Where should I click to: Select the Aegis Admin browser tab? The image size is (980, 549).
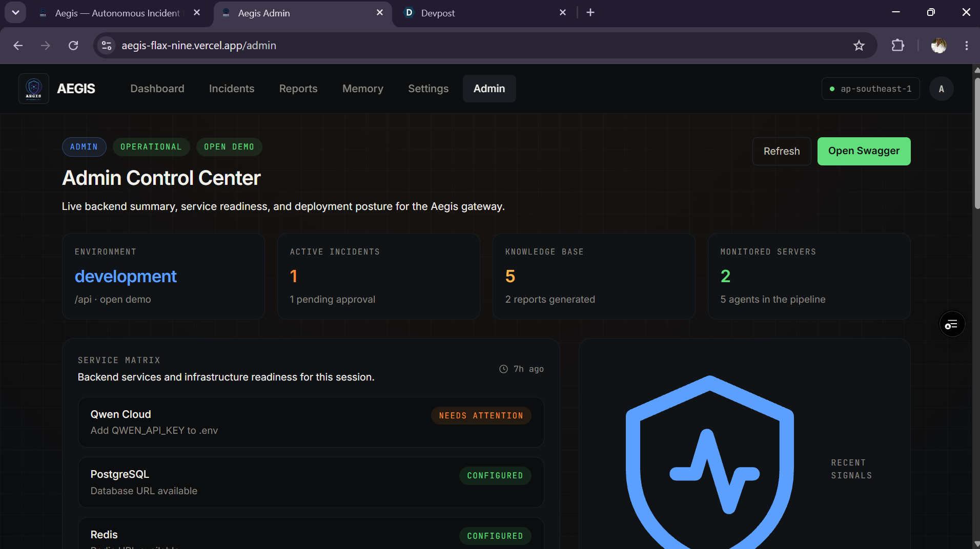[x=302, y=13]
